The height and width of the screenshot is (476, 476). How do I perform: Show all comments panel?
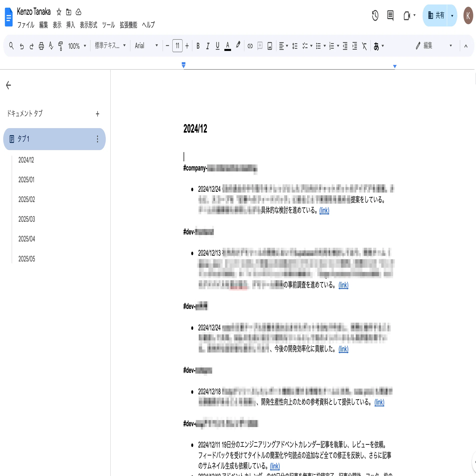click(x=390, y=15)
